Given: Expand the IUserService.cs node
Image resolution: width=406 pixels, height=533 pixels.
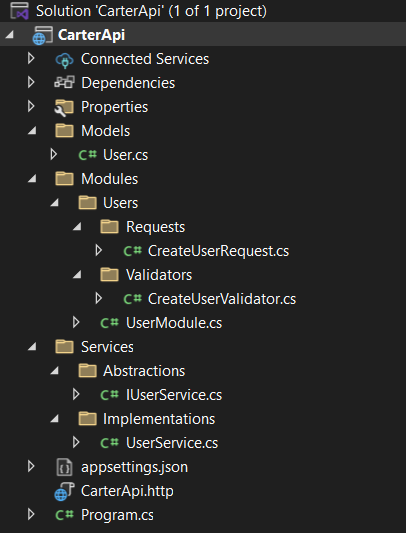Looking at the screenshot, I should [x=76, y=394].
